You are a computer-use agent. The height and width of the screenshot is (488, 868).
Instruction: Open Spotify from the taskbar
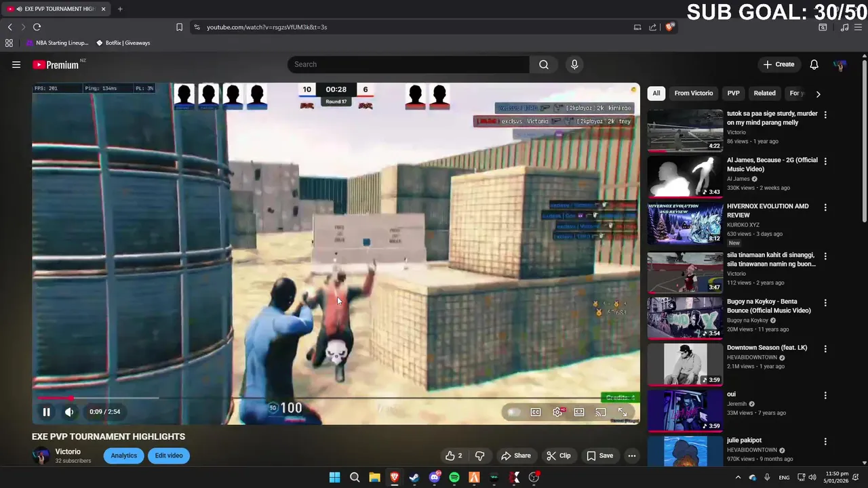(x=454, y=478)
